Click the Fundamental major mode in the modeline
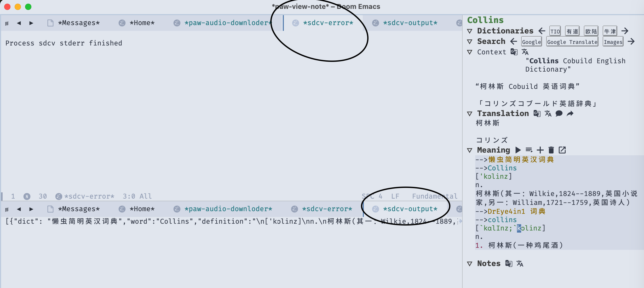Screen dimensions: 644x288 (435, 196)
